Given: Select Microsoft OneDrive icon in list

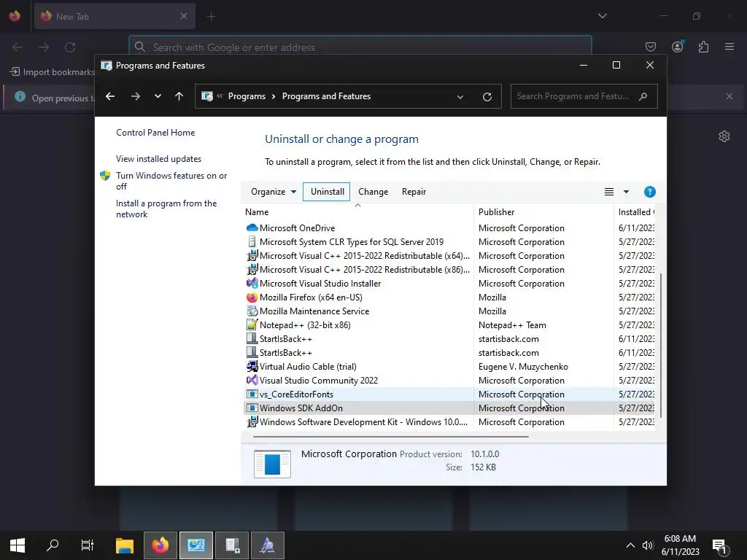Looking at the screenshot, I should pos(252,227).
